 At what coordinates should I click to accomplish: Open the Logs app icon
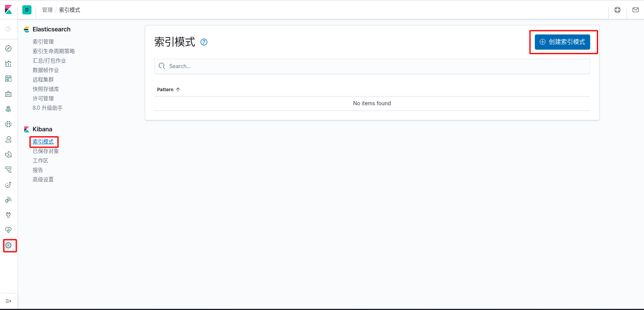(8, 154)
